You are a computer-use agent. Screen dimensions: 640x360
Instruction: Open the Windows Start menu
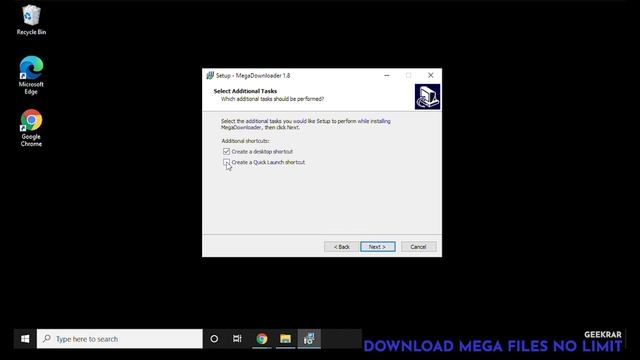tap(25, 339)
